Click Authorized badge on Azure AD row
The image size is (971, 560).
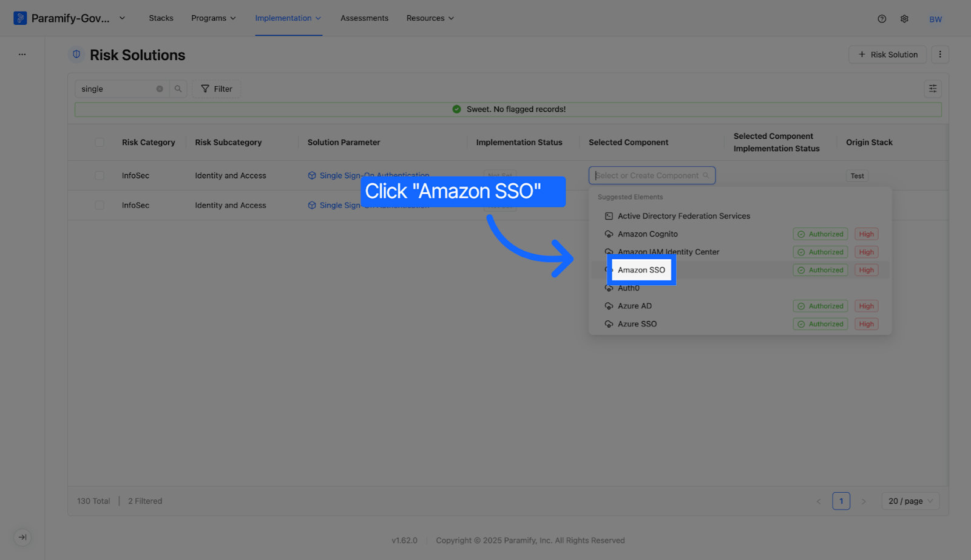click(x=820, y=306)
